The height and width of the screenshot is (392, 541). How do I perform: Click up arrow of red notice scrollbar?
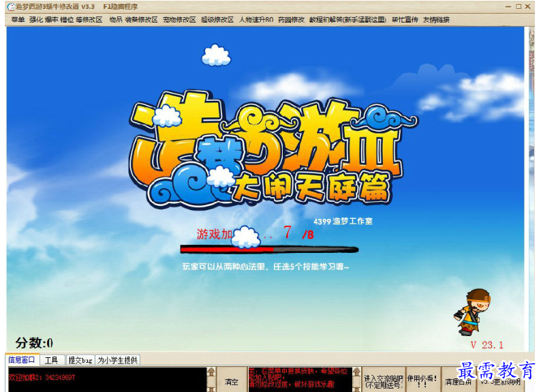pos(357,372)
